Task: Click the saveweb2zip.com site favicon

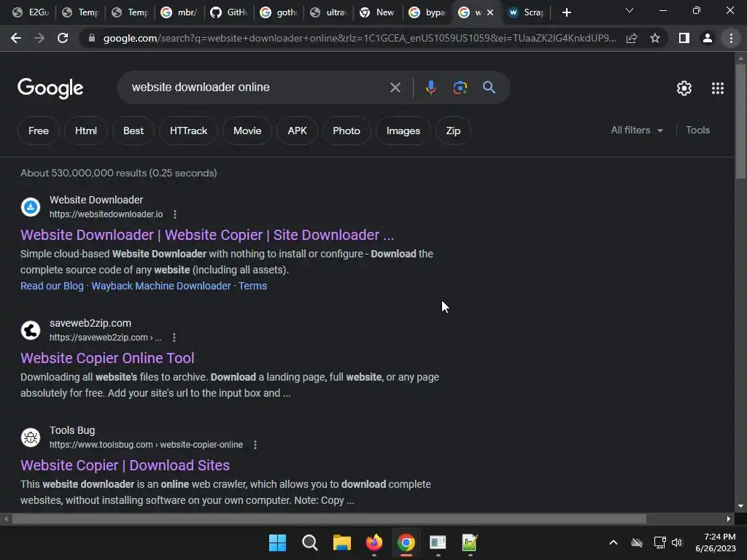Action: (31, 330)
